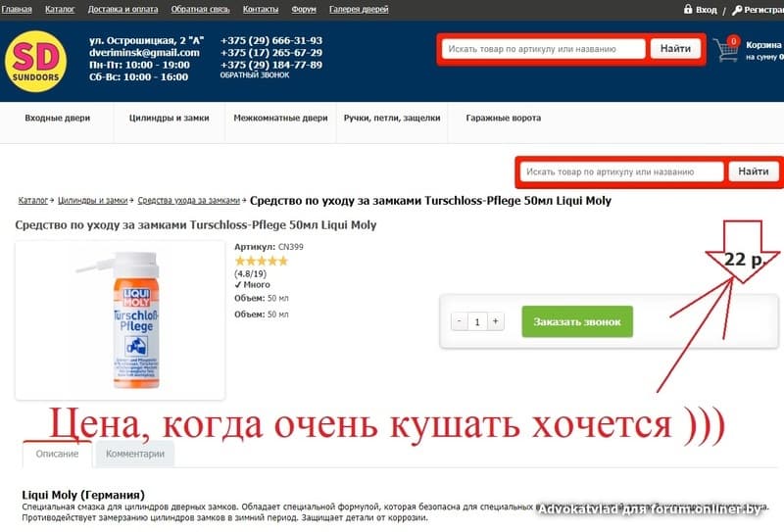Focus the header search input field

[x=543, y=49]
